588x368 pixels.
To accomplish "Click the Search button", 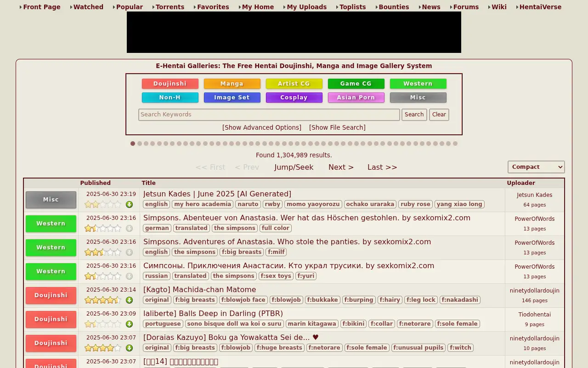I will [x=414, y=115].
